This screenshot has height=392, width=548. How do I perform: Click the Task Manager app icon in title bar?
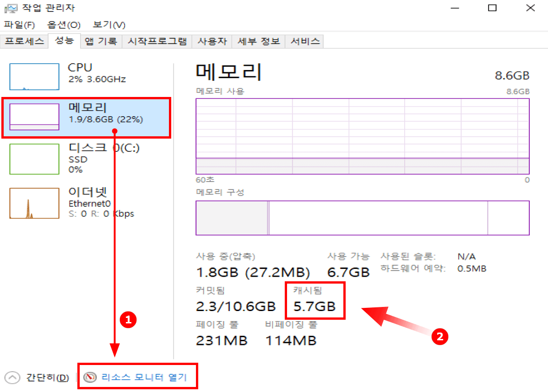point(11,8)
